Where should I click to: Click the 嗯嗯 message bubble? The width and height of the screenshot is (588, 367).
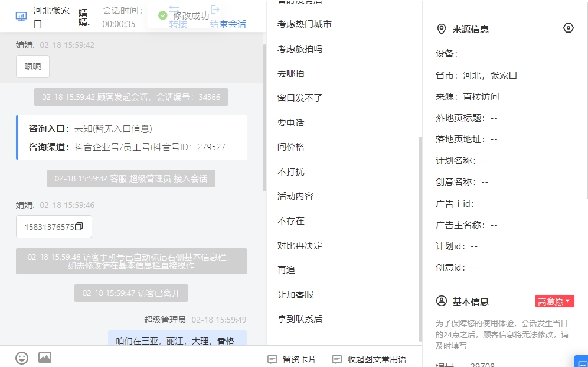(x=32, y=66)
